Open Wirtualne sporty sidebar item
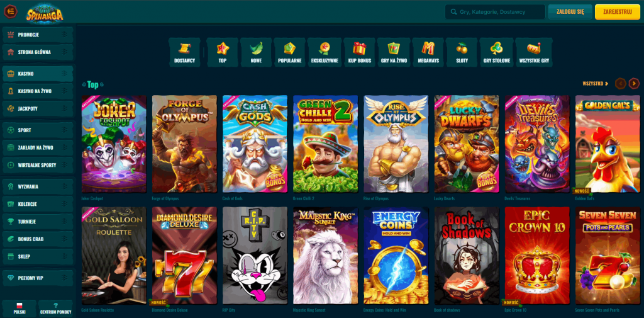 coord(37,165)
